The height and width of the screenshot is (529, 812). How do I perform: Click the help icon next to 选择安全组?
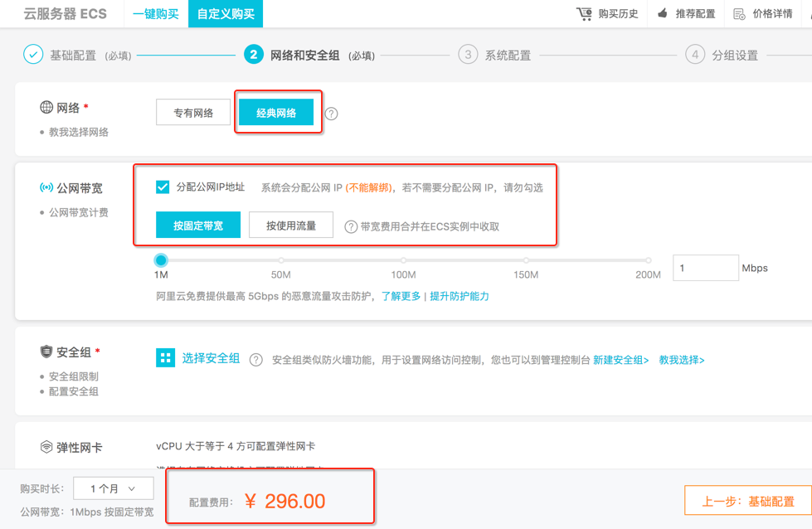(256, 360)
